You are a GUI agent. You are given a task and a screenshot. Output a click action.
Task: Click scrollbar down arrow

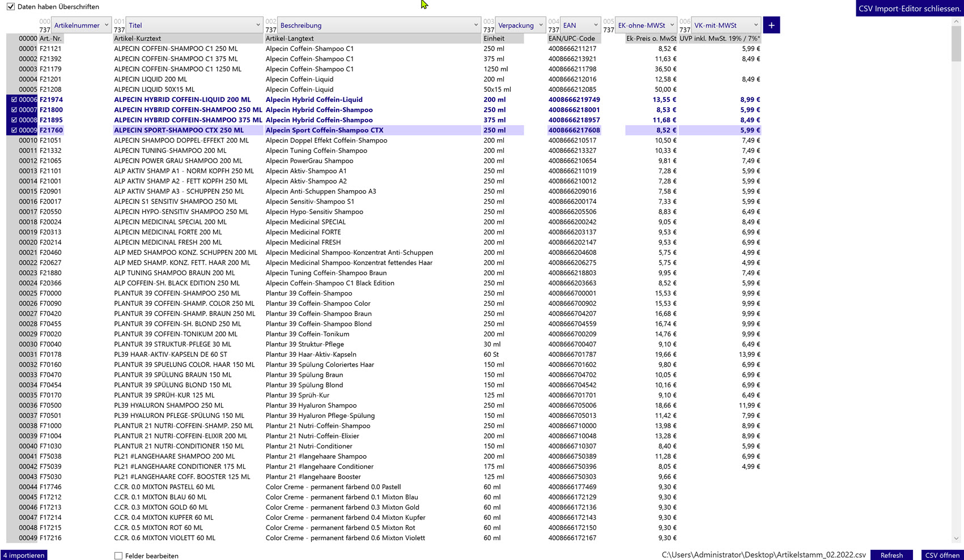957,538
